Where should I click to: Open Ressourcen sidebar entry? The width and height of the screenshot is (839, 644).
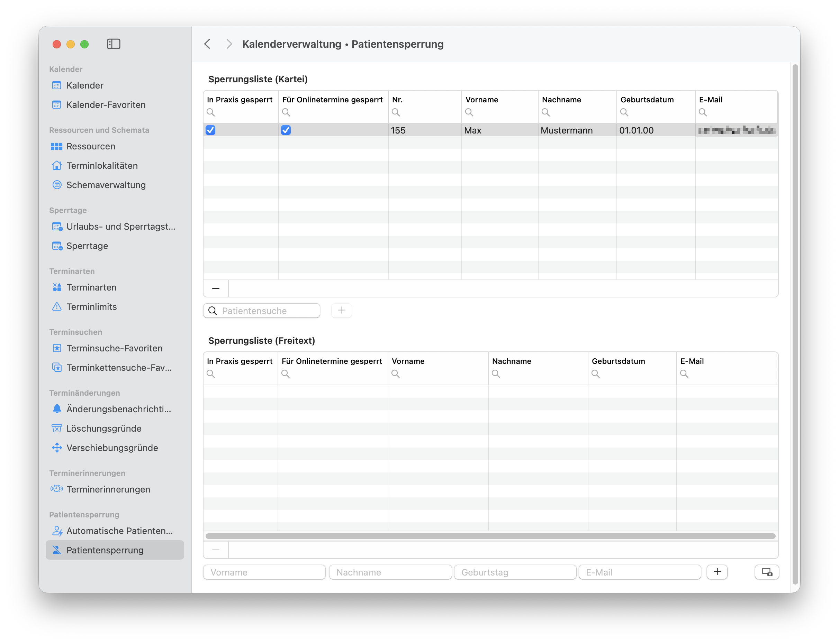[x=115, y=146]
